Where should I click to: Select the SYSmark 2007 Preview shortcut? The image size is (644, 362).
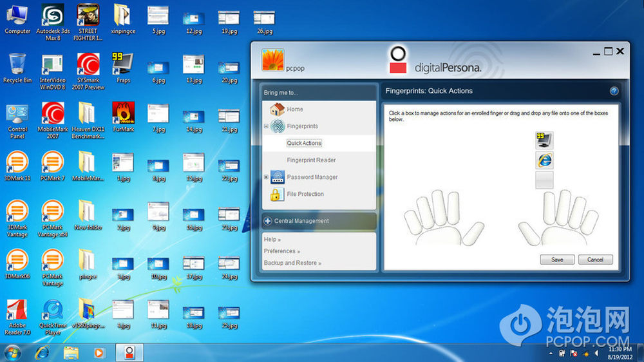(x=88, y=71)
